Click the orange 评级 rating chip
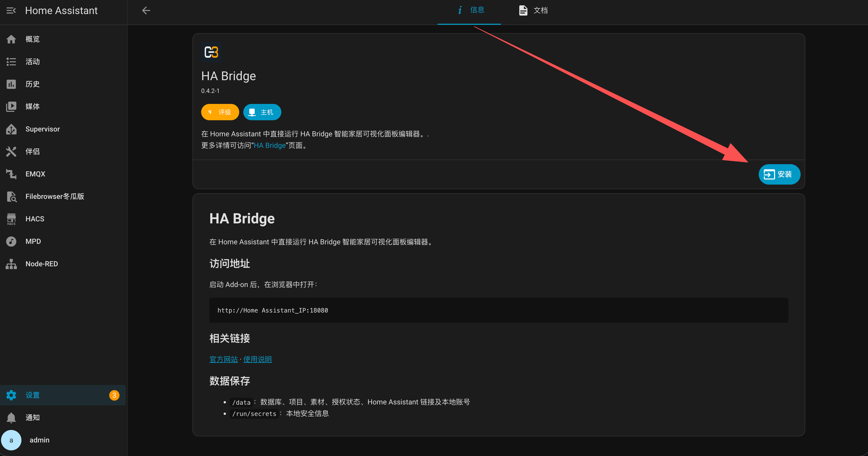 click(220, 112)
